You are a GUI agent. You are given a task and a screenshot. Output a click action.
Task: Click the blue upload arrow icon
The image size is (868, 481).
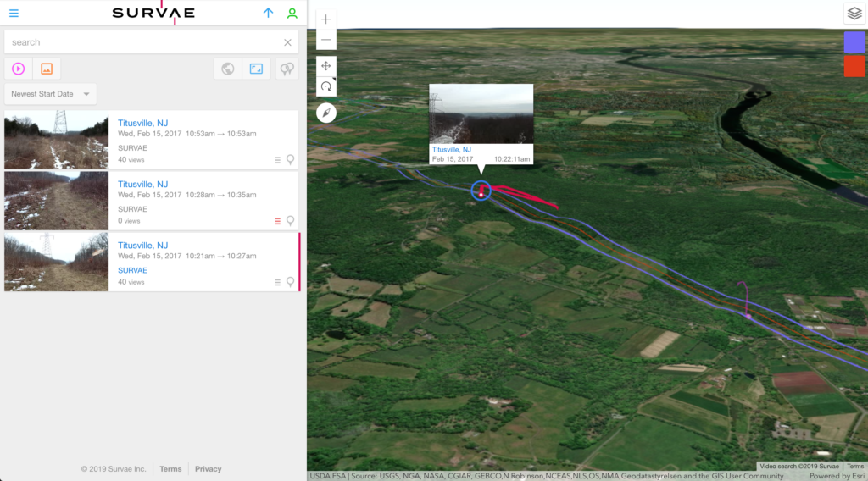click(269, 14)
